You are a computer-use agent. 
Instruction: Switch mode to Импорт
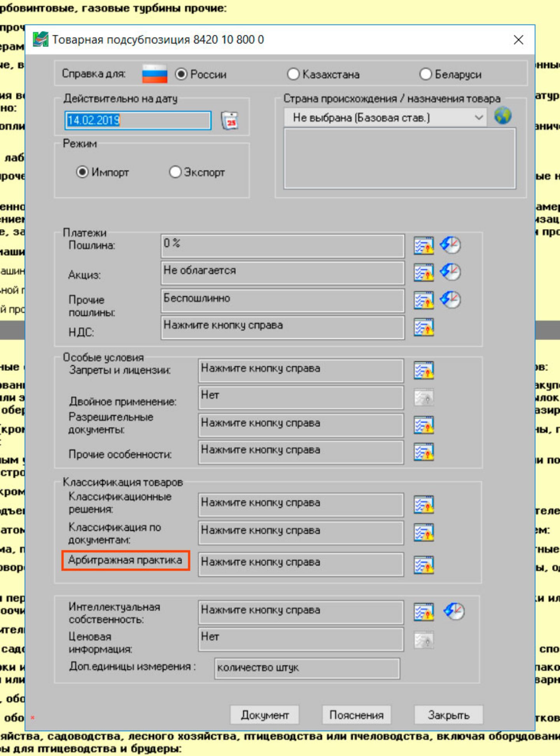(x=82, y=172)
